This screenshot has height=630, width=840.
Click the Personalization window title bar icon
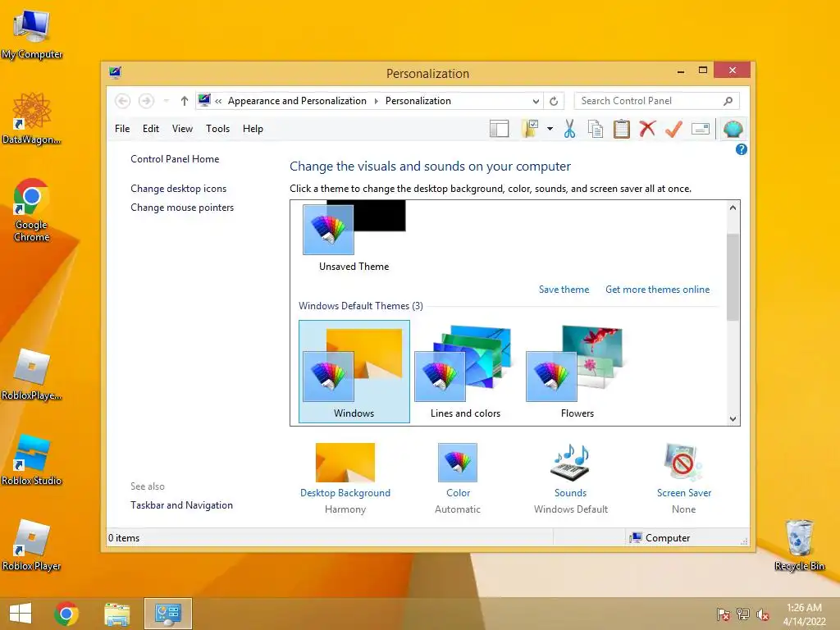(115, 72)
